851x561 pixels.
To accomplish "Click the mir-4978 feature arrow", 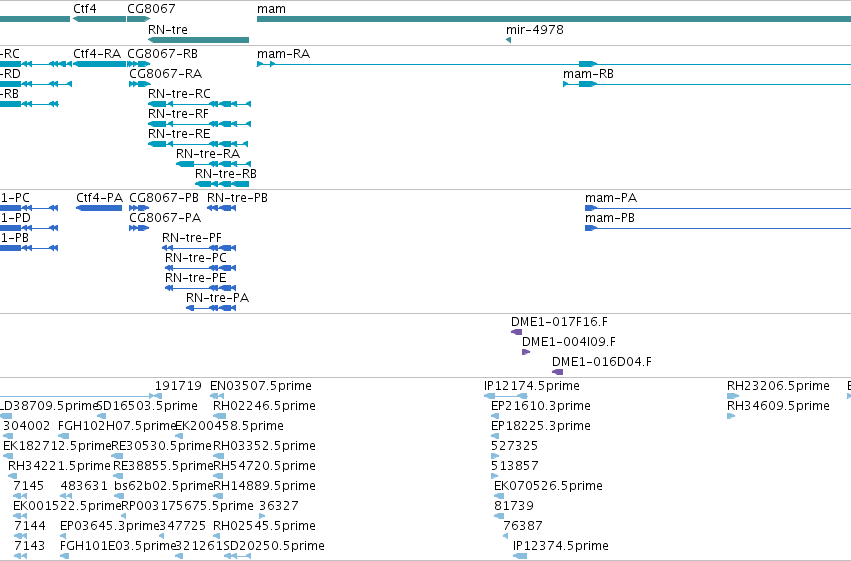I will pos(509,40).
